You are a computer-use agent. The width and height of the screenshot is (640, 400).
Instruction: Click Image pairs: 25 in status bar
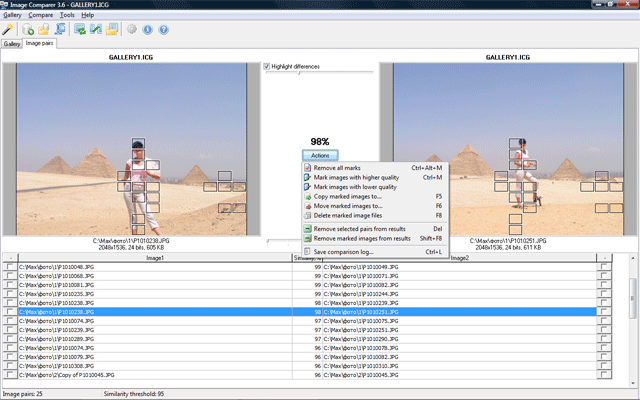22,394
